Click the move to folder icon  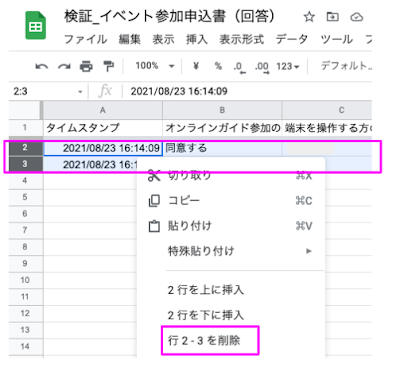tap(332, 17)
